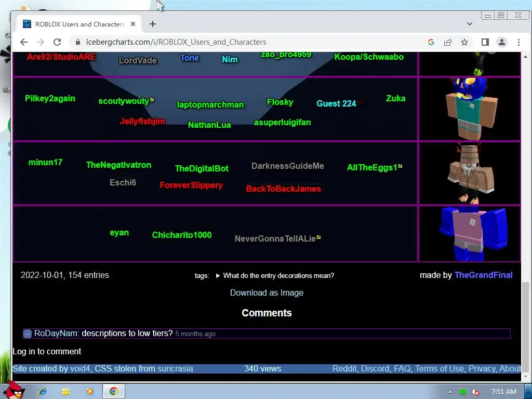Open the FAQ footer link

402,369
